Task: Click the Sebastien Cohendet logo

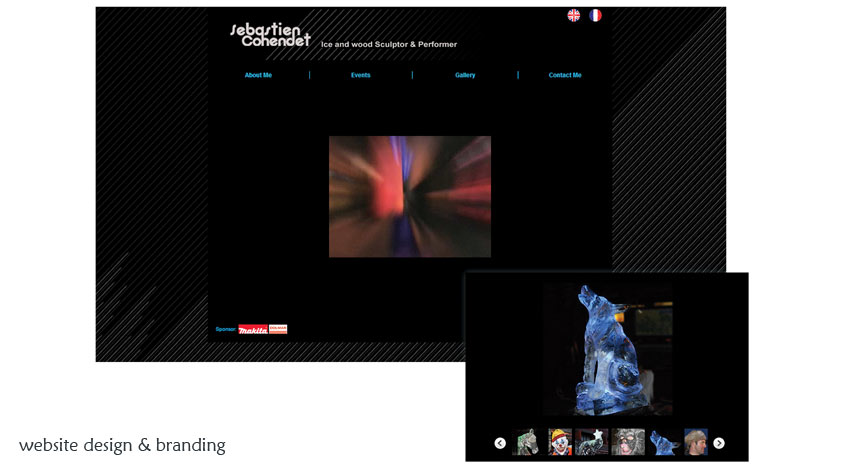Action: (270, 35)
